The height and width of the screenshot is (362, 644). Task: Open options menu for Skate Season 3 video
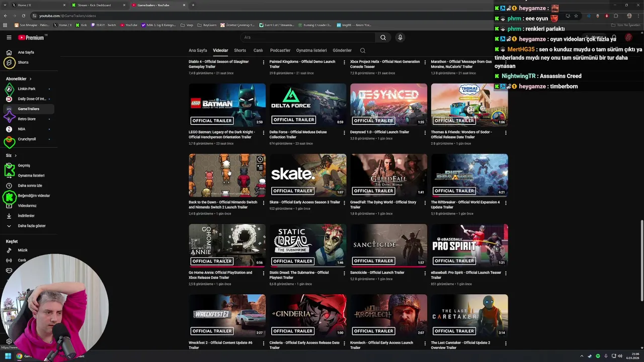tap(344, 203)
